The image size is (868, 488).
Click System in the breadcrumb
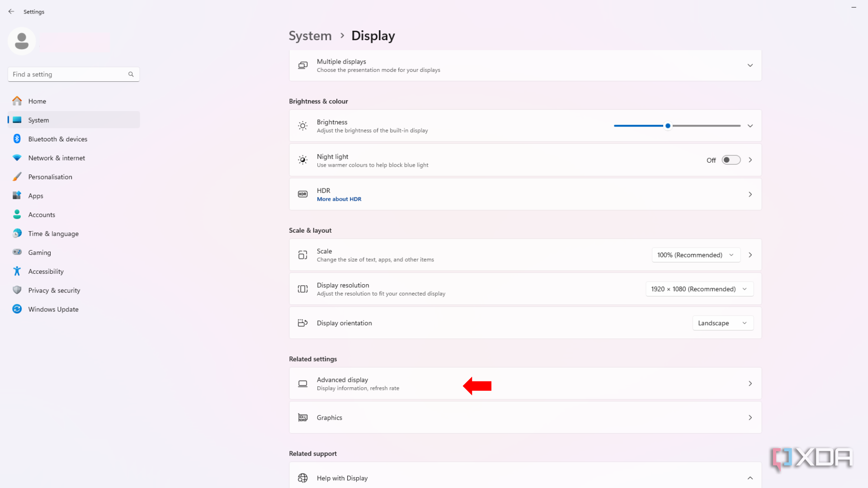310,35
